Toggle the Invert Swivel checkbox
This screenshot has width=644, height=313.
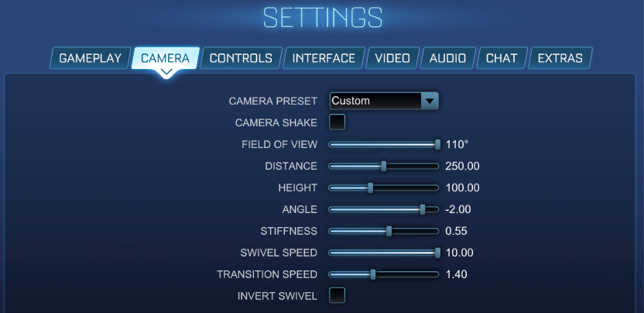(337, 295)
